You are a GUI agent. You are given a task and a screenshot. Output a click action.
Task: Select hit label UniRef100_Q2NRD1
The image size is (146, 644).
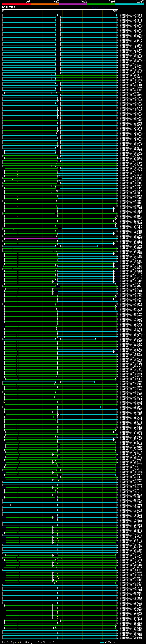(x=131, y=625)
